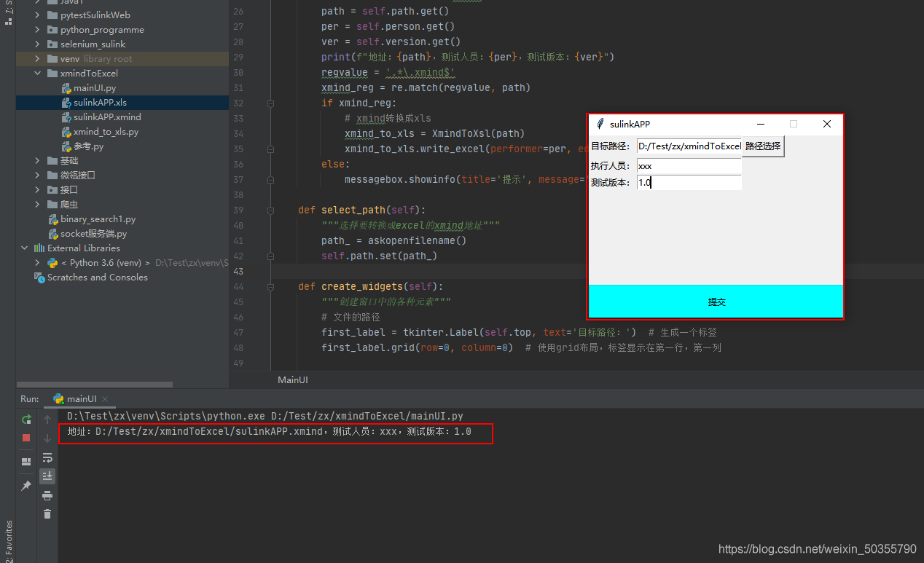Click the Down stack trace arrow
The height and width of the screenshot is (563, 924).
(47, 438)
